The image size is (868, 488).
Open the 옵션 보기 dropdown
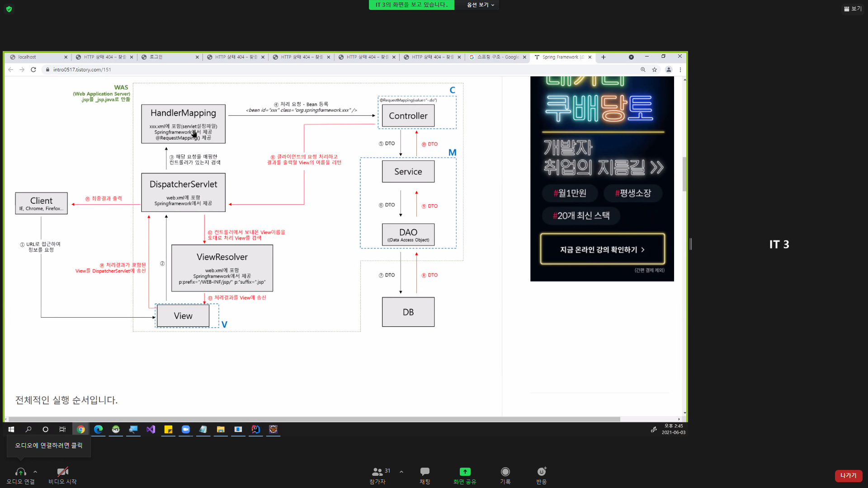pos(476,5)
